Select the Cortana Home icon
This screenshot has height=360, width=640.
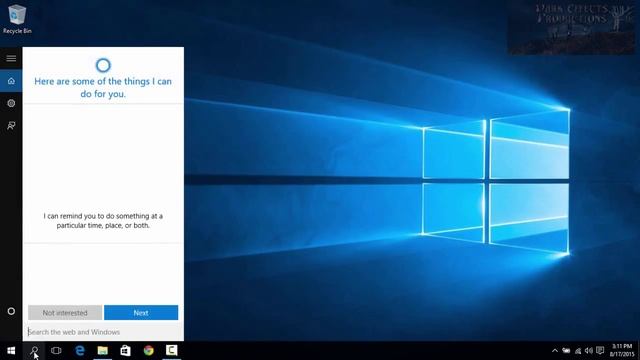(x=11, y=81)
